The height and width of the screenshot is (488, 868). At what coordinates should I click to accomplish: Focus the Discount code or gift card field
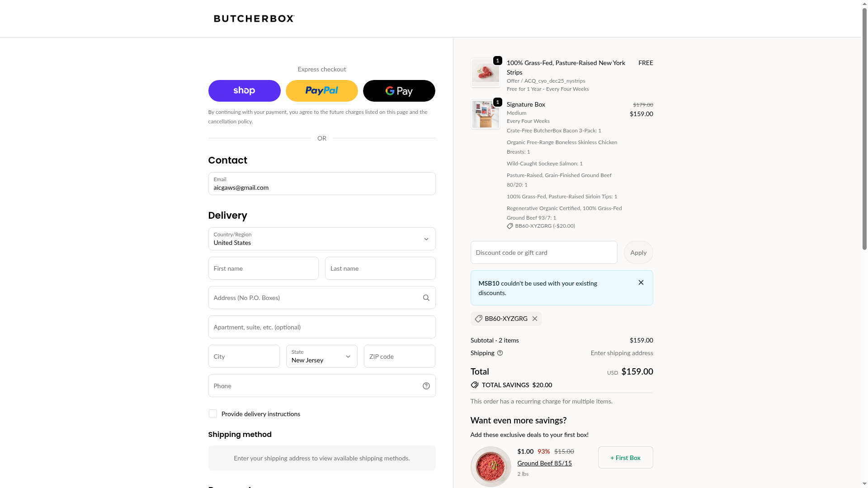[x=543, y=253]
